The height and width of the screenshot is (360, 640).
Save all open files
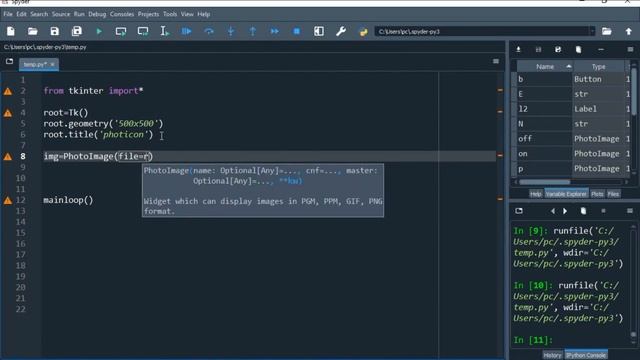tap(77, 31)
